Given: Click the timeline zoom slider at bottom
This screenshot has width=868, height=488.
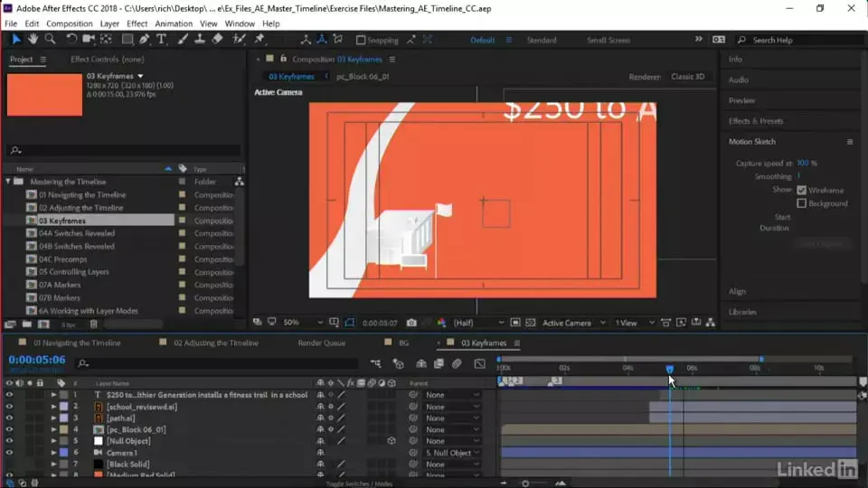Looking at the screenshot, I should click(x=525, y=483).
